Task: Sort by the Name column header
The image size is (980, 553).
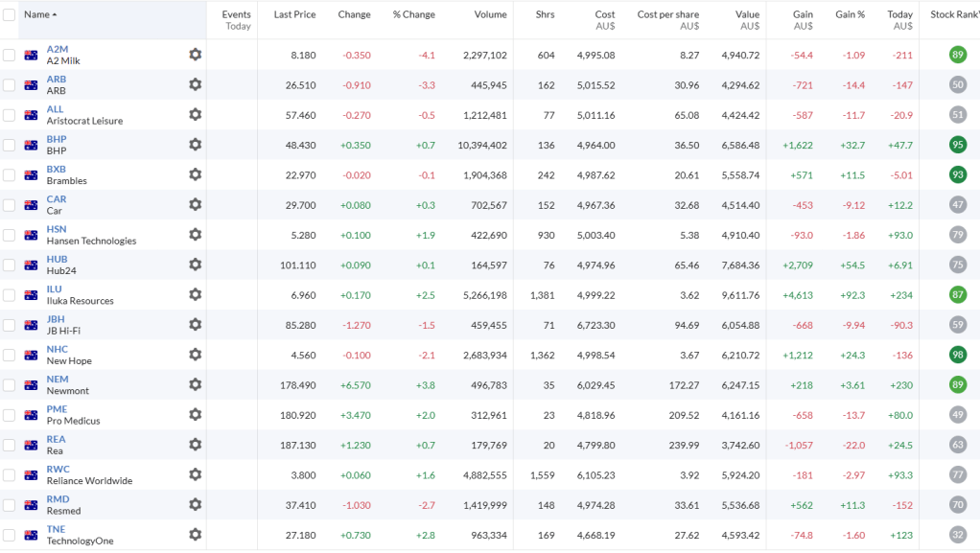Action: coord(39,14)
